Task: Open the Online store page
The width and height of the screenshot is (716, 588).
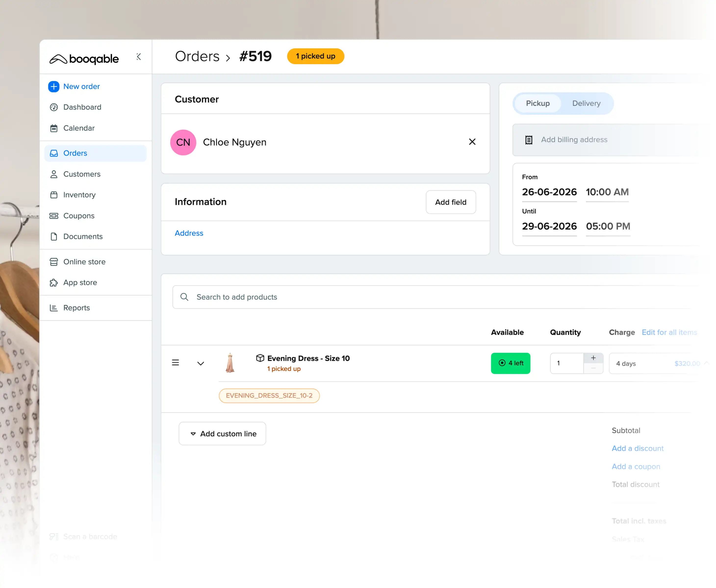Action: (84, 262)
